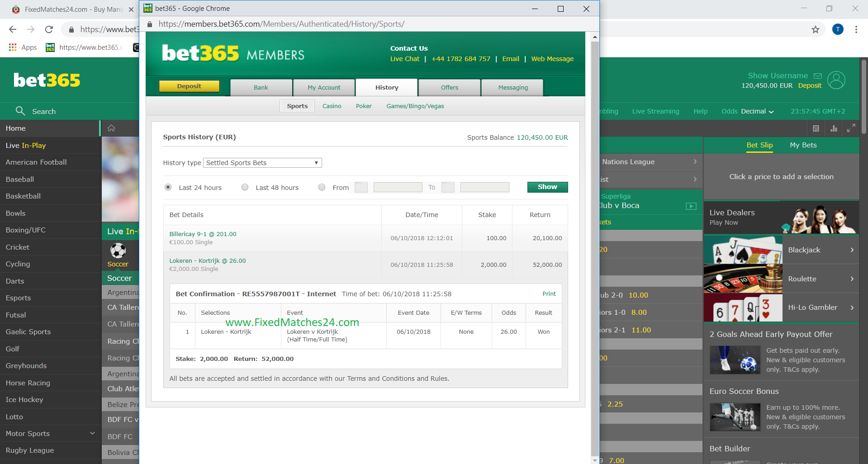868x464 pixels.
Task: Switch to the Bank tab
Action: 261,88
